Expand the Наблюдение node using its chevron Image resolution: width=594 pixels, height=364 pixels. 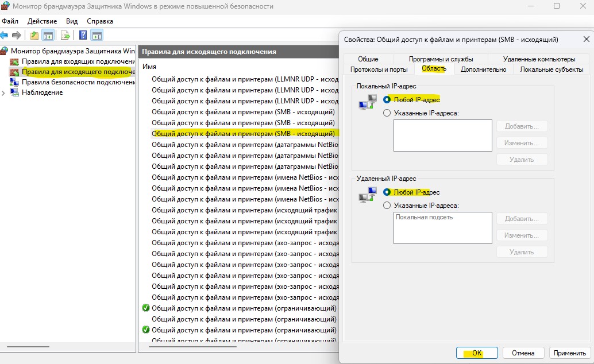point(3,93)
